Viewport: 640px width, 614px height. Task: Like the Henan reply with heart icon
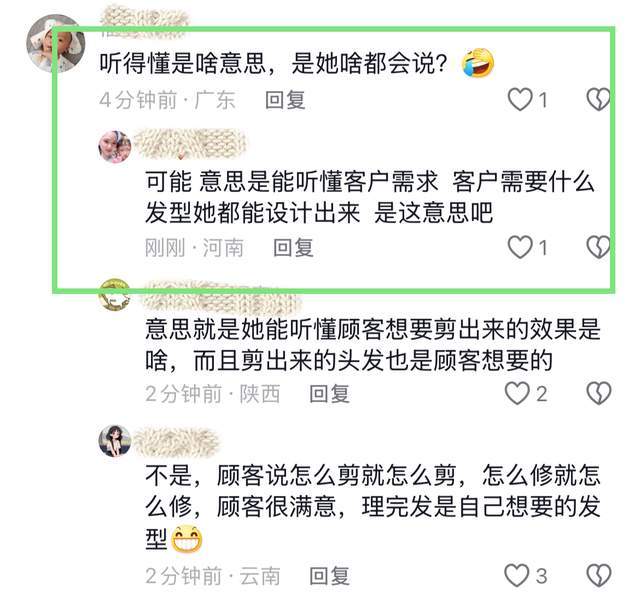coord(520,247)
